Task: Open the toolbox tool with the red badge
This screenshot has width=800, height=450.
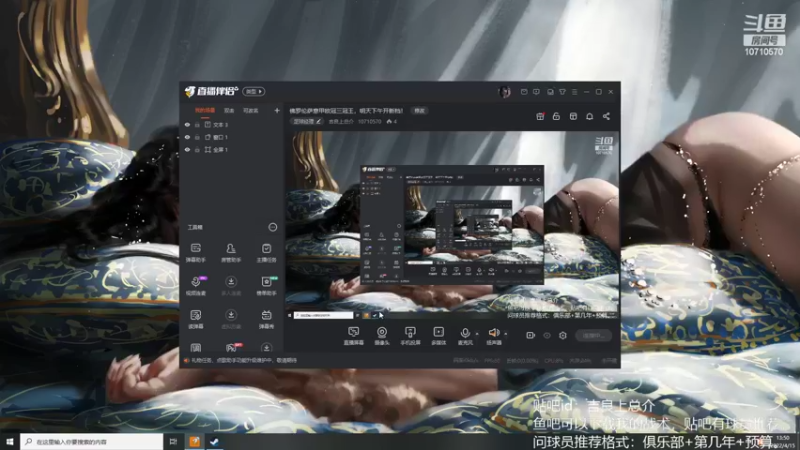Action: [232, 347]
